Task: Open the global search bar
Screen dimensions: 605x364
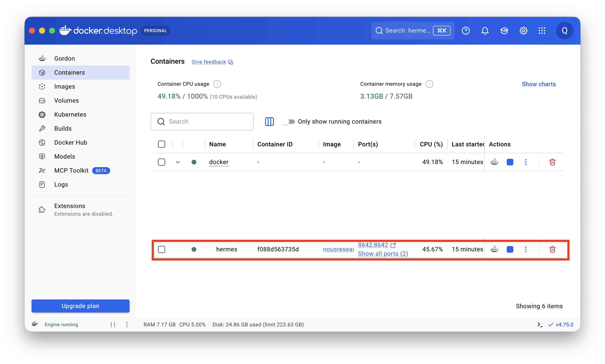Action: pyautogui.click(x=412, y=30)
